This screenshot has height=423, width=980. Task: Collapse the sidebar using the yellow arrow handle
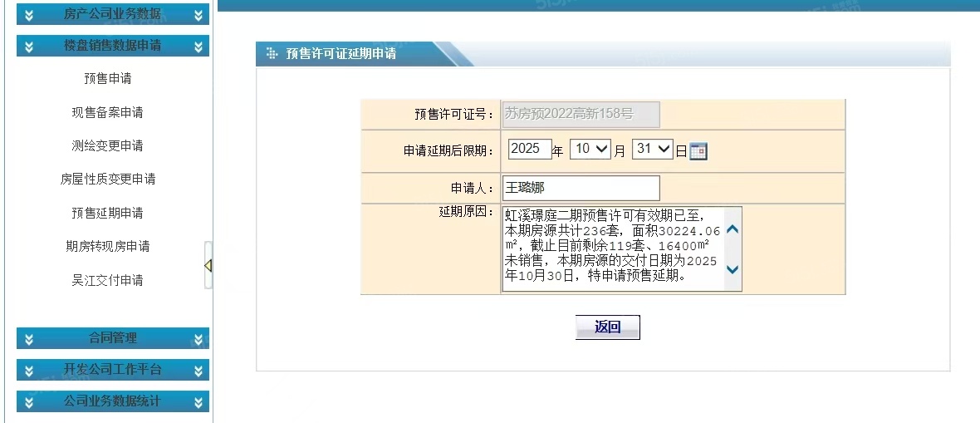(x=208, y=265)
